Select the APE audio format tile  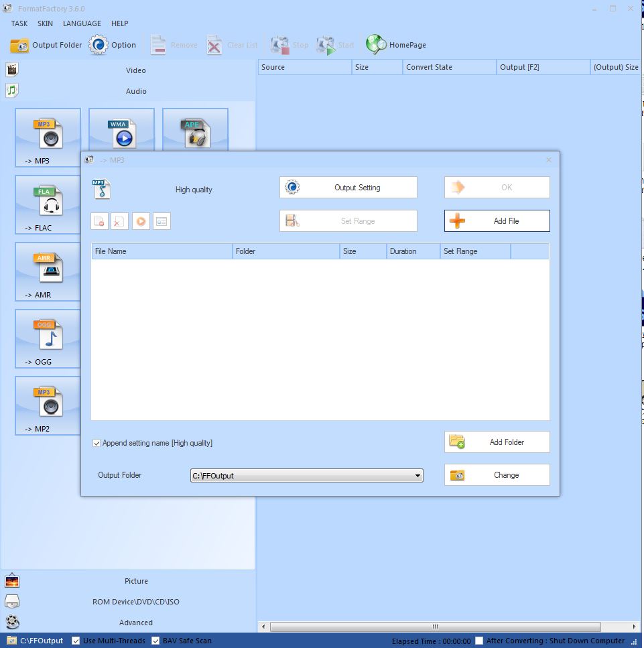pyautogui.click(x=195, y=129)
